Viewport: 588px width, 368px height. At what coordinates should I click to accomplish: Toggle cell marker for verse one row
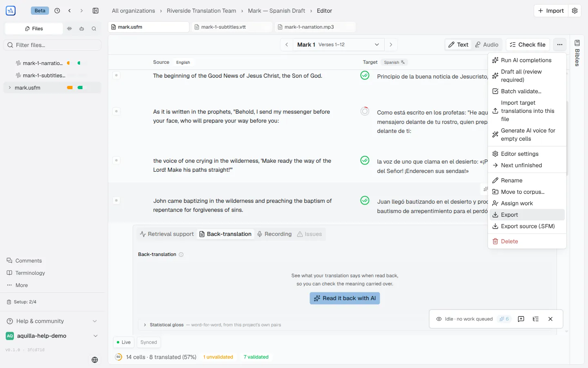click(116, 75)
